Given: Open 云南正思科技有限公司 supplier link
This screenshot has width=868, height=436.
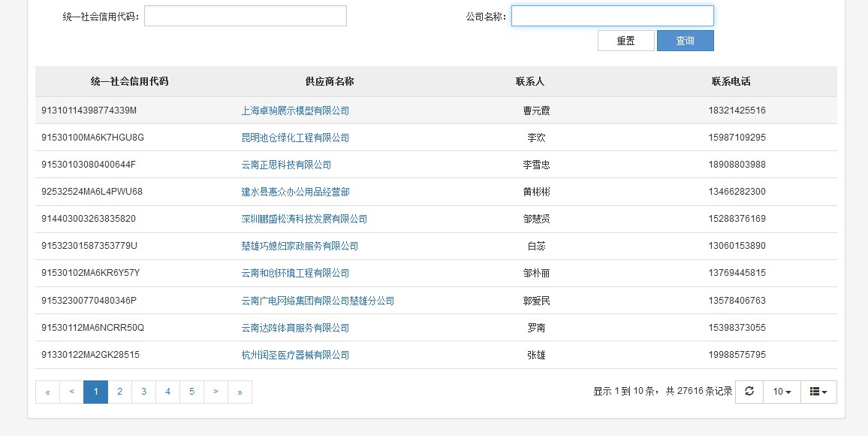Looking at the screenshot, I should [286, 165].
